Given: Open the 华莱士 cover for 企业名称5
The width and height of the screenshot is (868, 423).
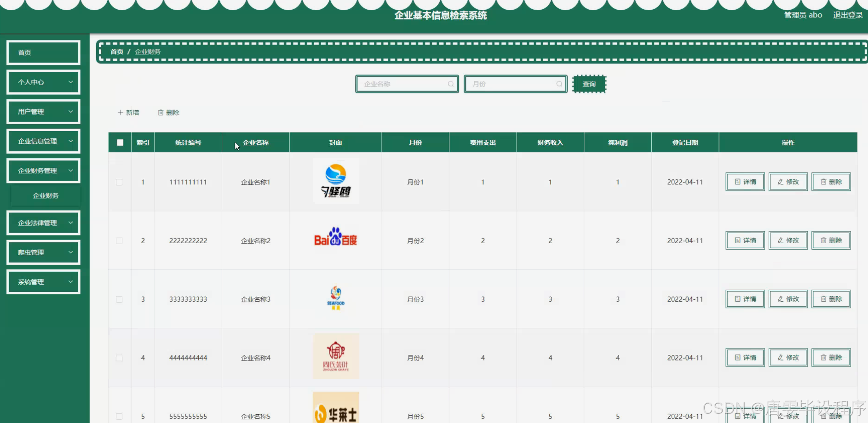Looking at the screenshot, I should (336, 407).
